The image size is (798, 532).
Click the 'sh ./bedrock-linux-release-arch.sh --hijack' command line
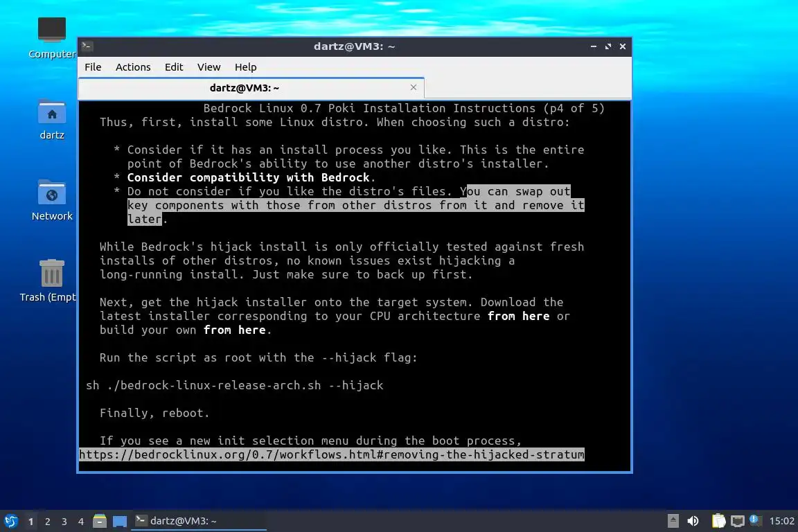(234, 385)
